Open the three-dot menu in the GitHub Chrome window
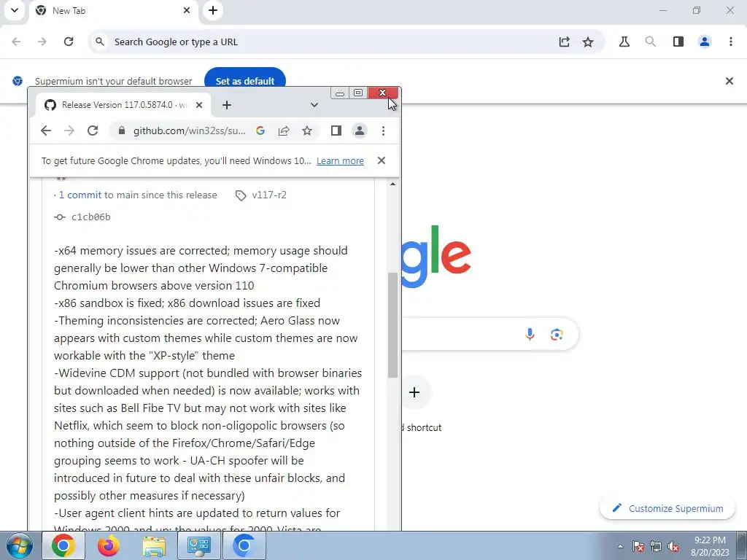The height and width of the screenshot is (560, 747). pos(383,131)
